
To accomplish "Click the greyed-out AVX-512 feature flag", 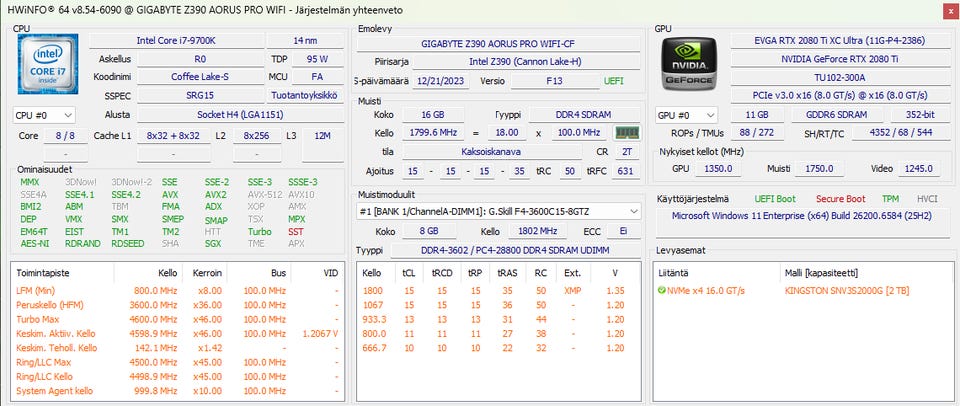I will [x=263, y=194].
